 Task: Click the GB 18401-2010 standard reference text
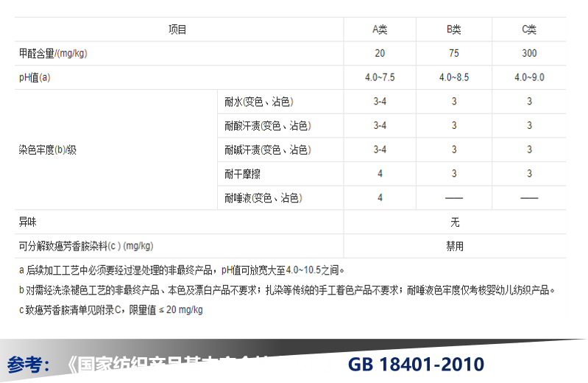(x=416, y=364)
